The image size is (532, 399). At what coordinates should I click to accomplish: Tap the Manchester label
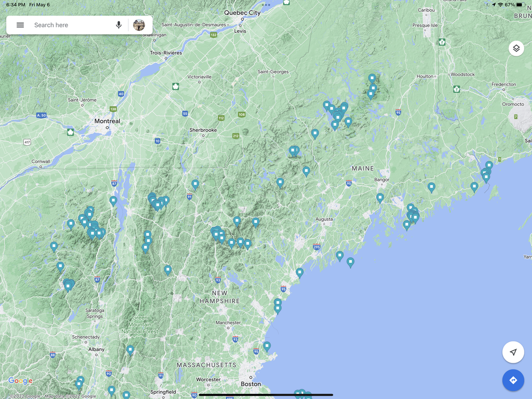228,323
